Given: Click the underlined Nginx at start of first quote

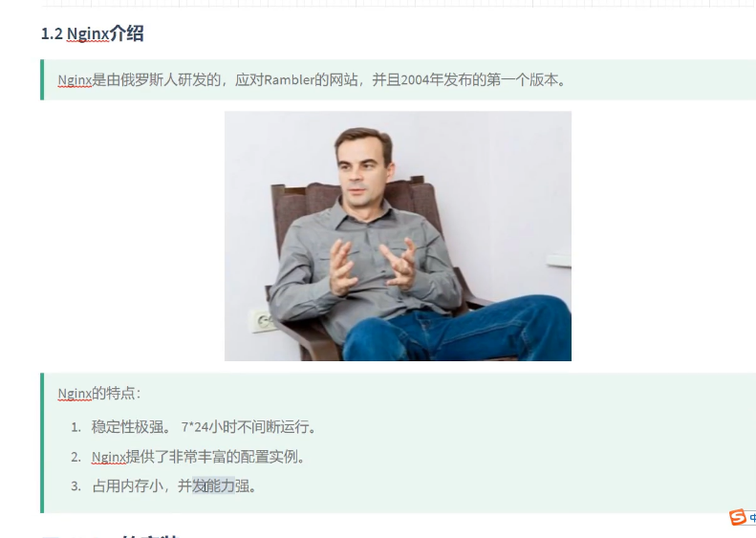Looking at the screenshot, I should coord(75,80).
